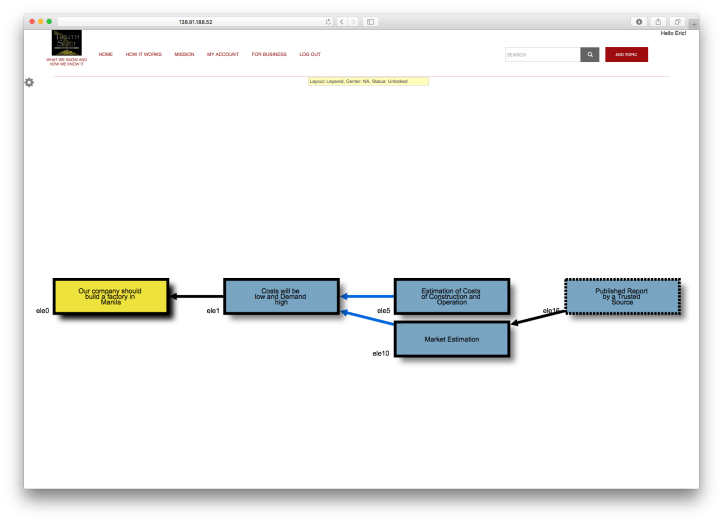Select the Market Estimation node
Image resolution: width=723 pixels, height=523 pixels.
(x=452, y=339)
